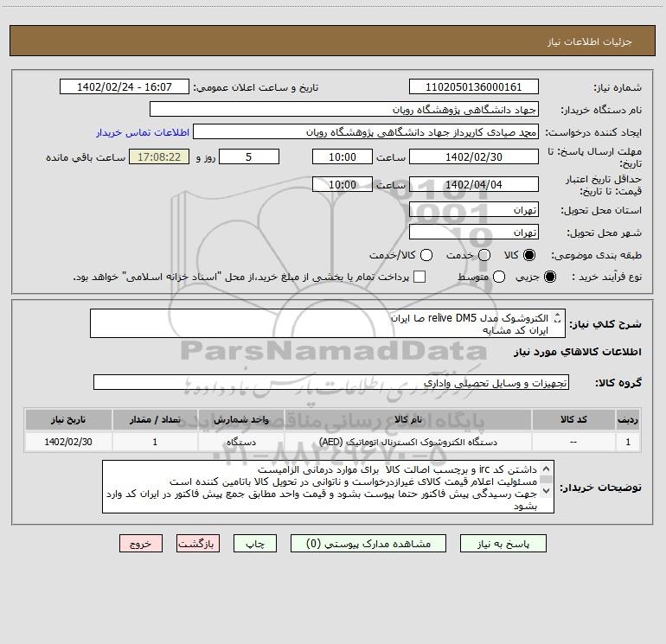Click the اطلاعات کالاهای مورد نیاز heading
Screen dimensions: 666x644
click(x=578, y=352)
